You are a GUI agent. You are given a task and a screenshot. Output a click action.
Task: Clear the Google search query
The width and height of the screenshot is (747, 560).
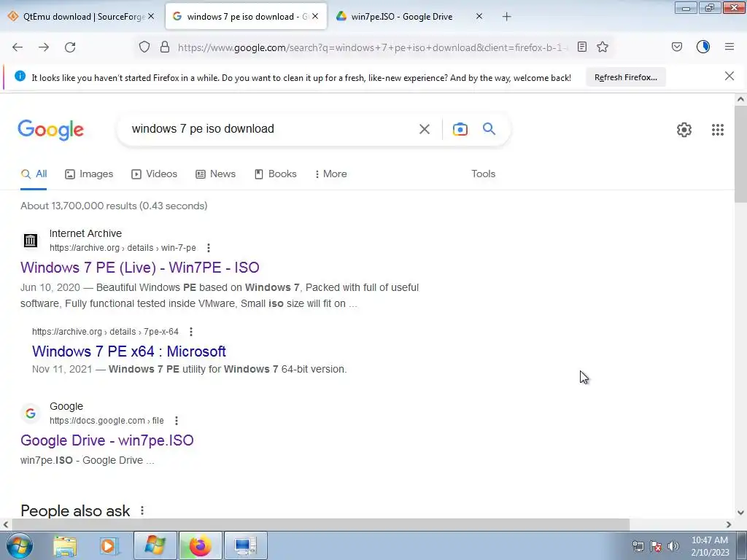tap(425, 129)
